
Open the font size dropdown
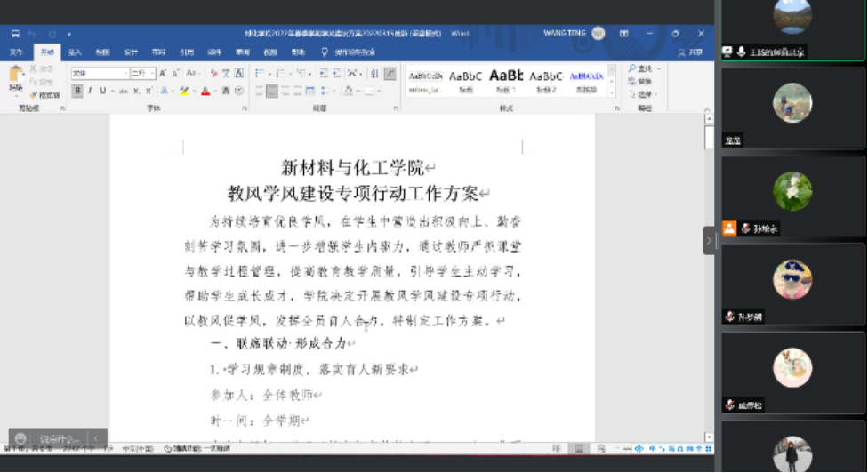click(152, 73)
